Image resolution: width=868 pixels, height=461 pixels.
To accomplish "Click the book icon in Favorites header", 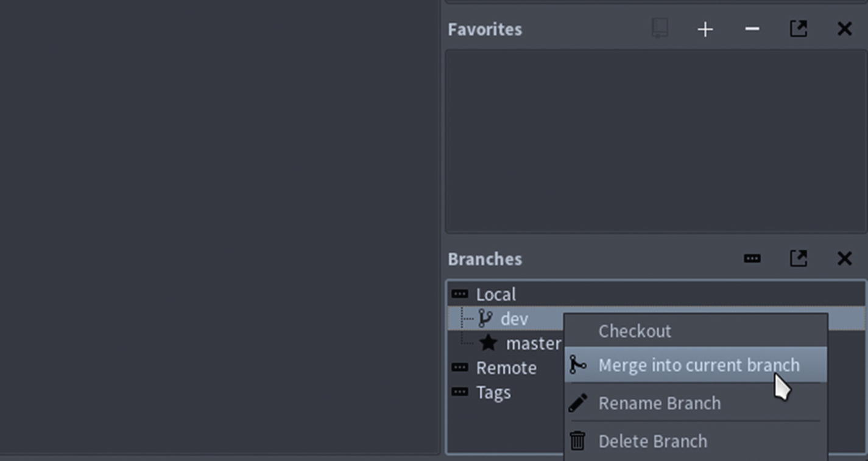I will [x=660, y=29].
